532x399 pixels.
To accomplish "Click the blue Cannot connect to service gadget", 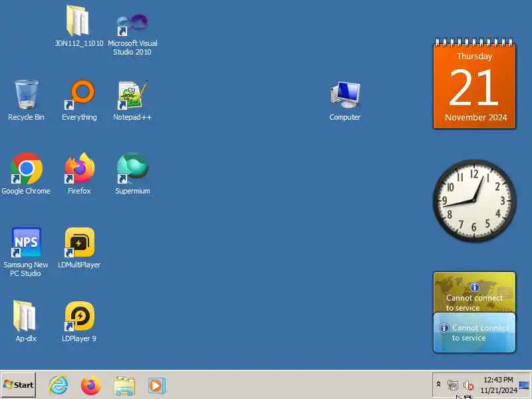I will tap(474, 333).
